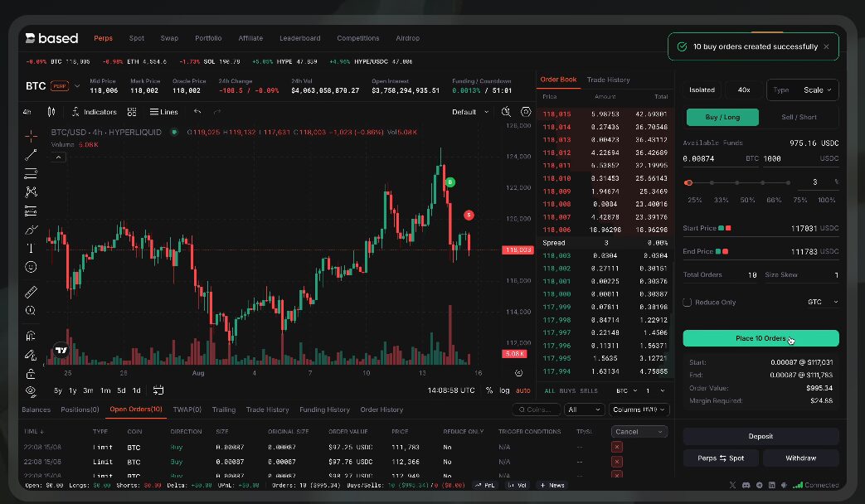Undo last chart action
The image size is (865, 504).
point(197,112)
